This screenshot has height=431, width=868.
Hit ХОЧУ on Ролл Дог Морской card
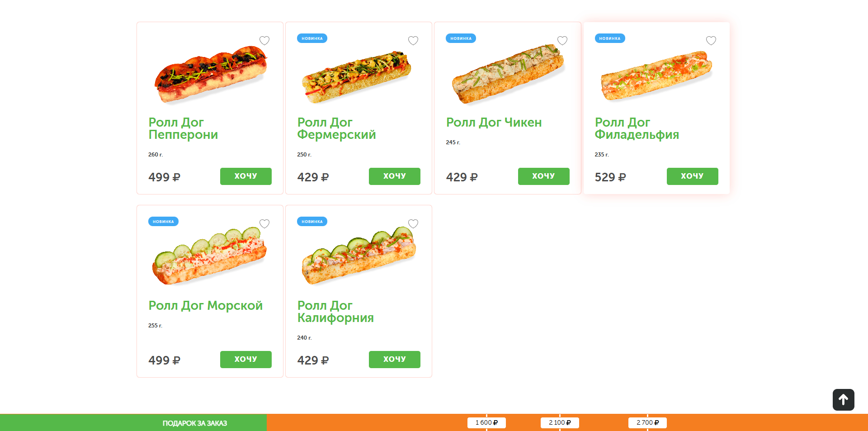[x=245, y=360]
